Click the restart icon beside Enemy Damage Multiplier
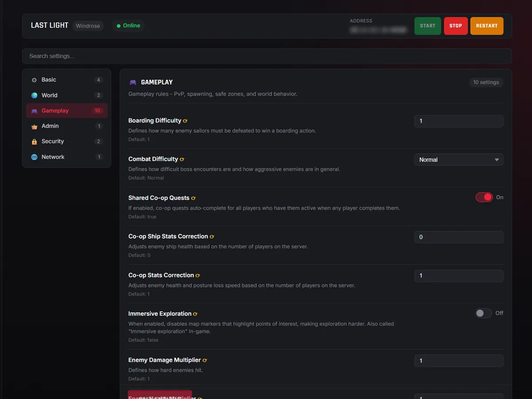Screen dimensions: 532x399 (x=205, y=360)
